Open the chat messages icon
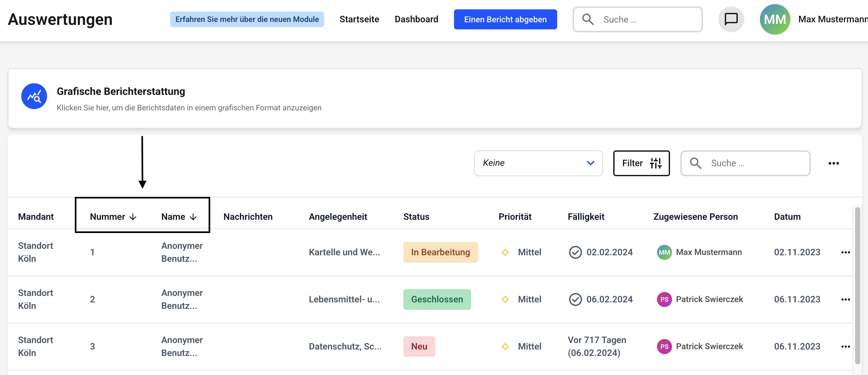868x375 pixels. tap(731, 19)
